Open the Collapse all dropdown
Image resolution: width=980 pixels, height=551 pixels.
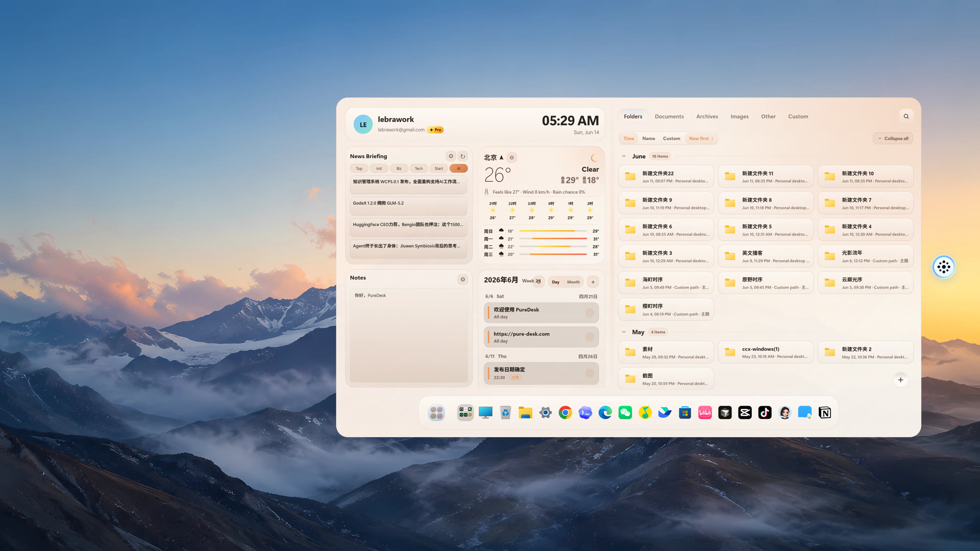coord(893,138)
